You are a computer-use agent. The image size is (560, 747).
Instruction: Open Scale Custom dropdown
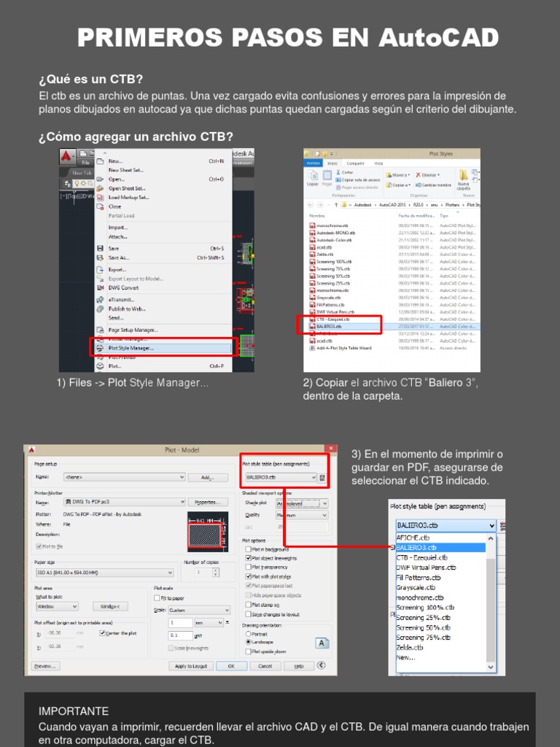coord(199,610)
